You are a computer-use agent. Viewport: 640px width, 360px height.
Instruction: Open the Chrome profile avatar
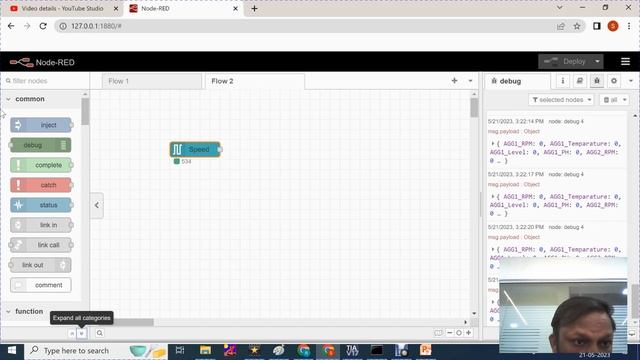(x=613, y=26)
